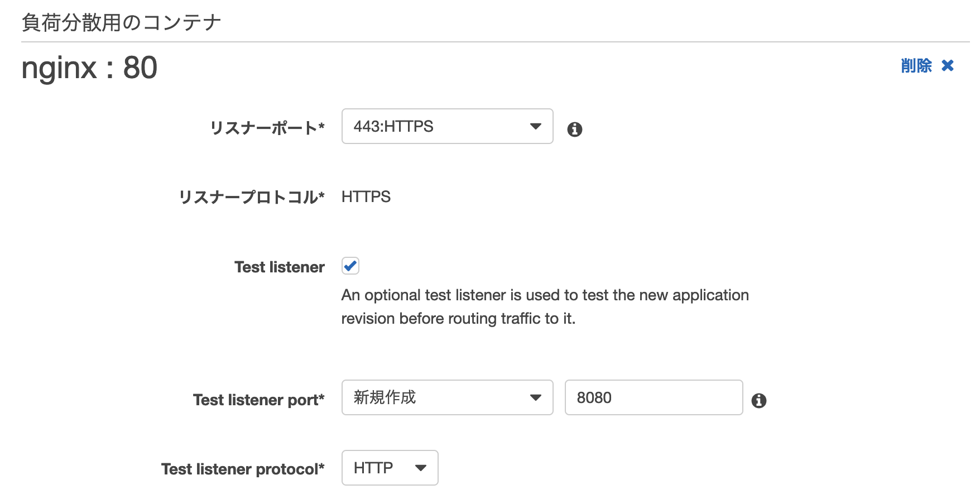The height and width of the screenshot is (499, 980).
Task: Open the 443:HTTPS listener port dropdown
Action: click(x=446, y=126)
